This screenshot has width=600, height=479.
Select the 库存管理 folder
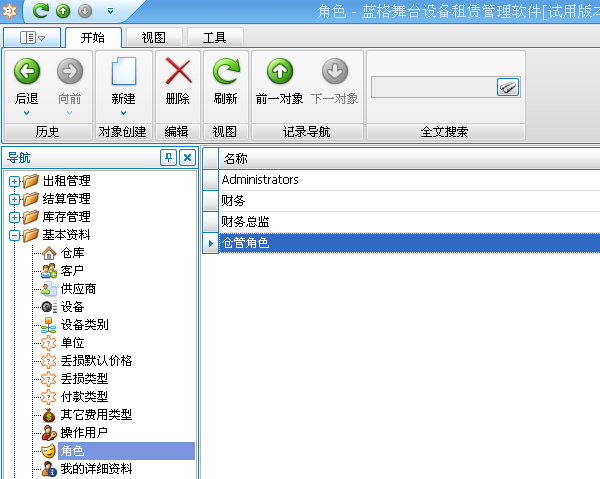click(57, 217)
